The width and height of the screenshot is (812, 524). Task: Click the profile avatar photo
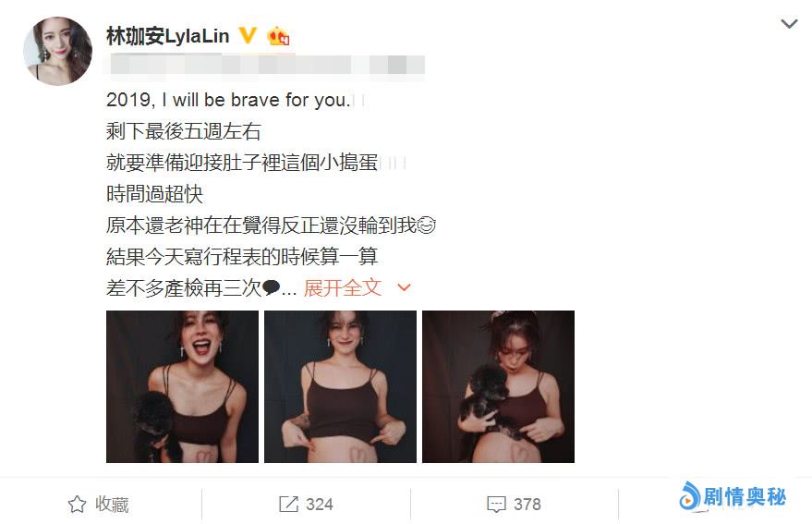tap(57, 51)
